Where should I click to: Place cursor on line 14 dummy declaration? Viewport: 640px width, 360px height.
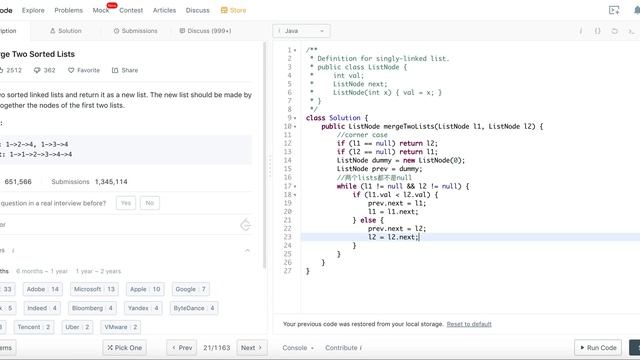coord(400,160)
